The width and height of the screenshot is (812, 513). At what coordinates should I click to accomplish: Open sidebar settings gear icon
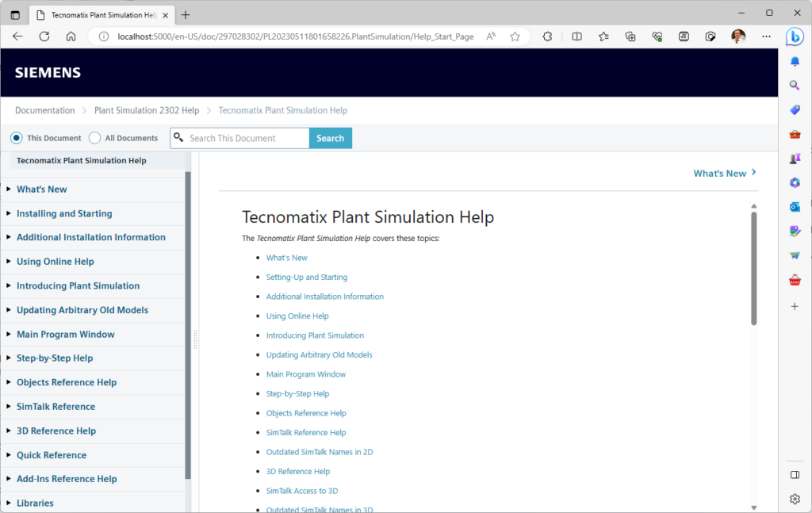pos(795,499)
